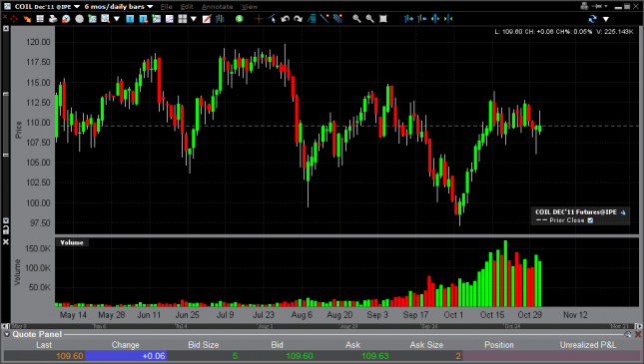The image size is (644, 364).
Task: Click the lower handle on vertical price slider
Action: click(x=6, y=155)
